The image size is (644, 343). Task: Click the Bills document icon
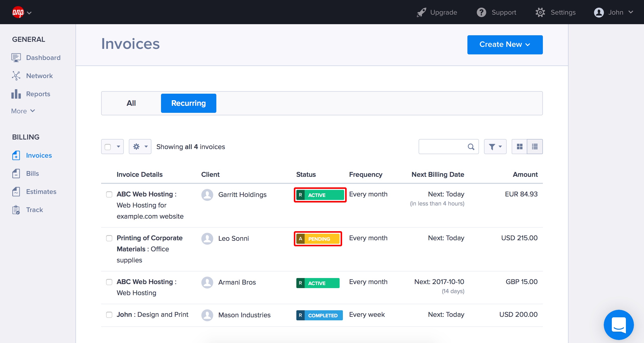(16, 174)
